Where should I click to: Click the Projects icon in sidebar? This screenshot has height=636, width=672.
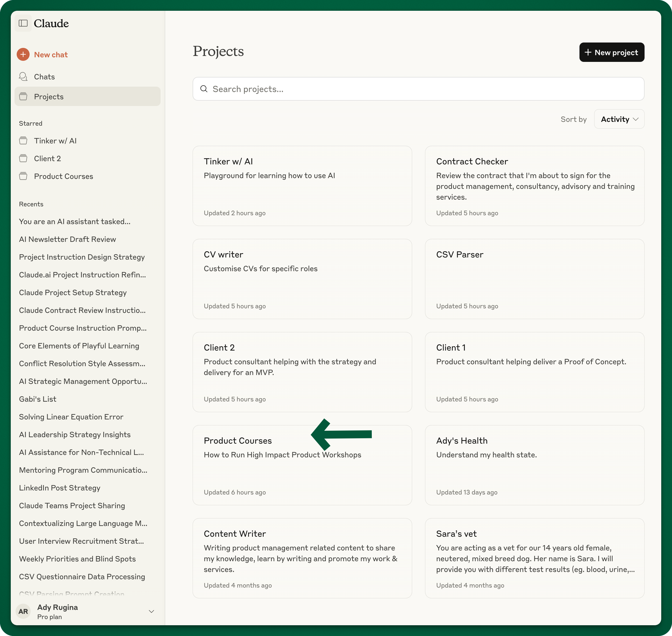pyautogui.click(x=23, y=96)
